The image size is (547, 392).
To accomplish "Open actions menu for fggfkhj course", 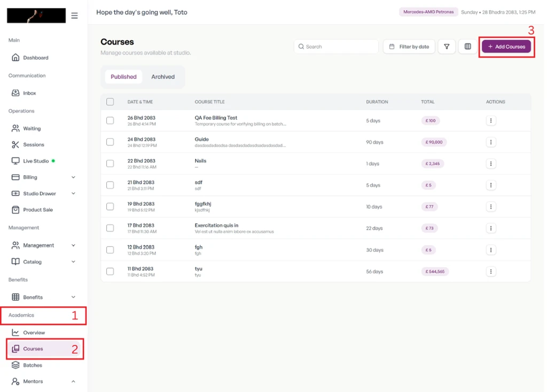I will coord(491,207).
